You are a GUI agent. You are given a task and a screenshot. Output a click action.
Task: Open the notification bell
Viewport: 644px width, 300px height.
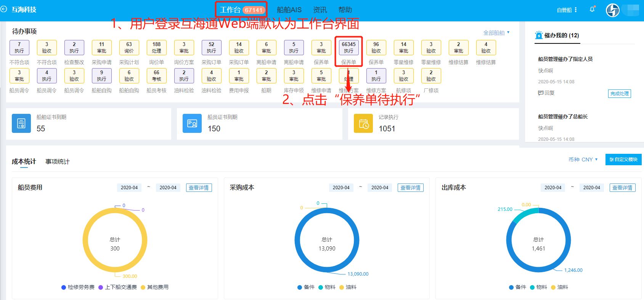592,10
